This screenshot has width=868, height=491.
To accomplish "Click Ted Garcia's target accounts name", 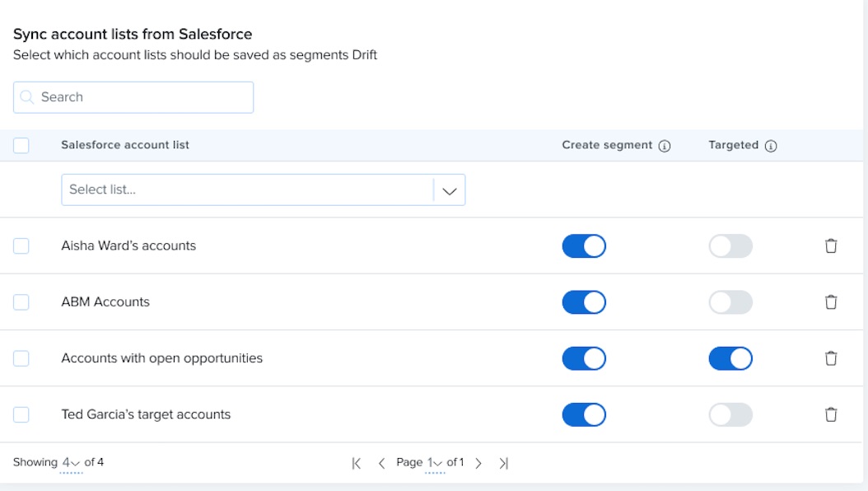I will (146, 414).
